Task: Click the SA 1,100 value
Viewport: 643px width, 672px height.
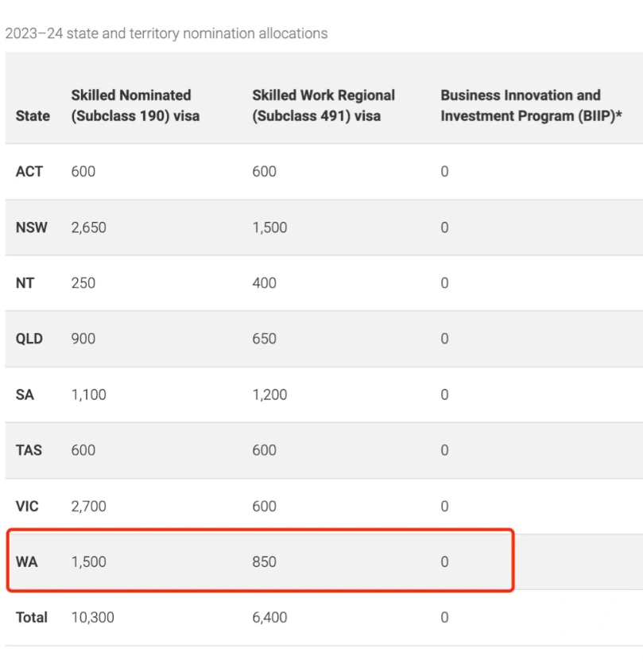Action: (x=89, y=394)
